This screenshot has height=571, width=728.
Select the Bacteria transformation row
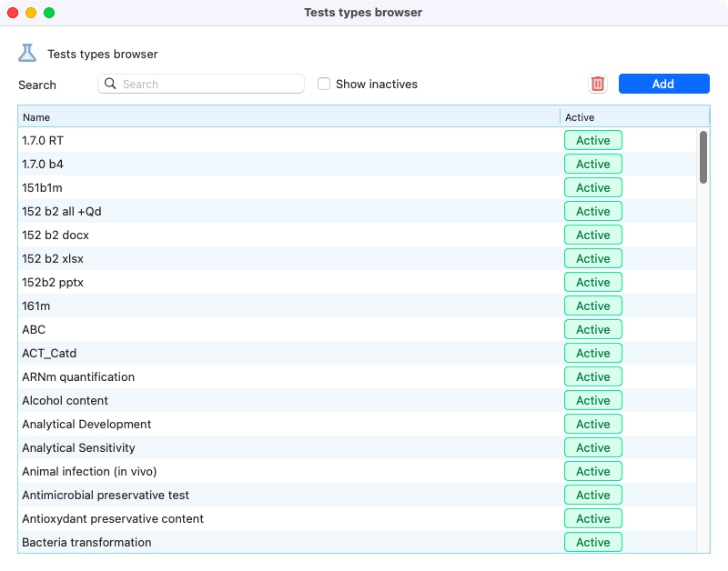[x=357, y=542]
